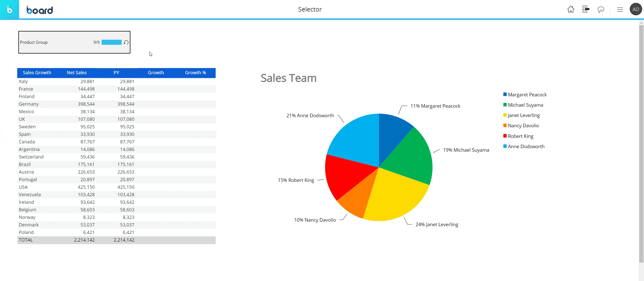Open the hamburger main menu
This screenshot has height=281, width=644.
[620, 10]
